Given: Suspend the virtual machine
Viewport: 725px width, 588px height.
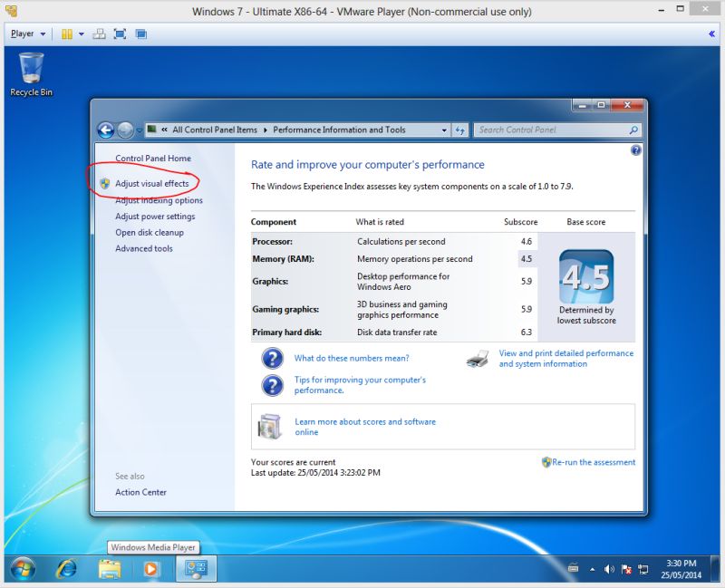Looking at the screenshot, I should pyautogui.click(x=66, y=34).
